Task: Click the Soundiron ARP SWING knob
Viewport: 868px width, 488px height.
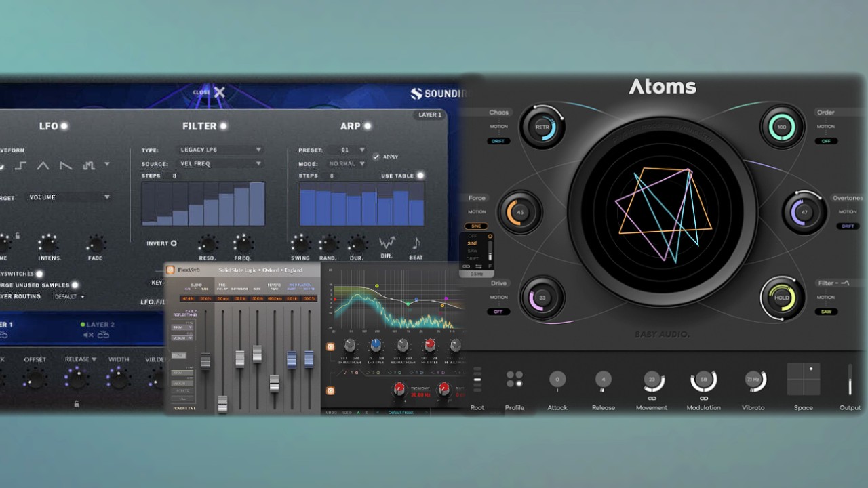Action: click(300, 244)
